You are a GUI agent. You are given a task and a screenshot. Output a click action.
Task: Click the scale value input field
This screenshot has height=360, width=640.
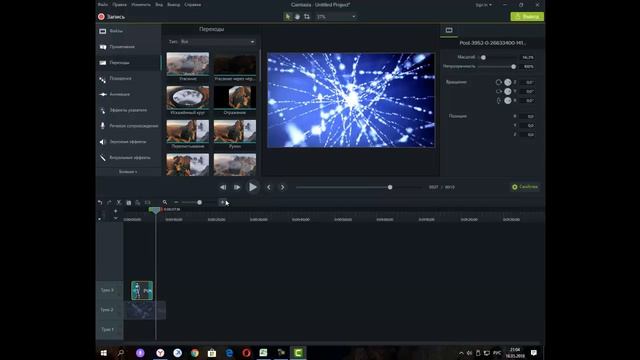tap(528, 58)
